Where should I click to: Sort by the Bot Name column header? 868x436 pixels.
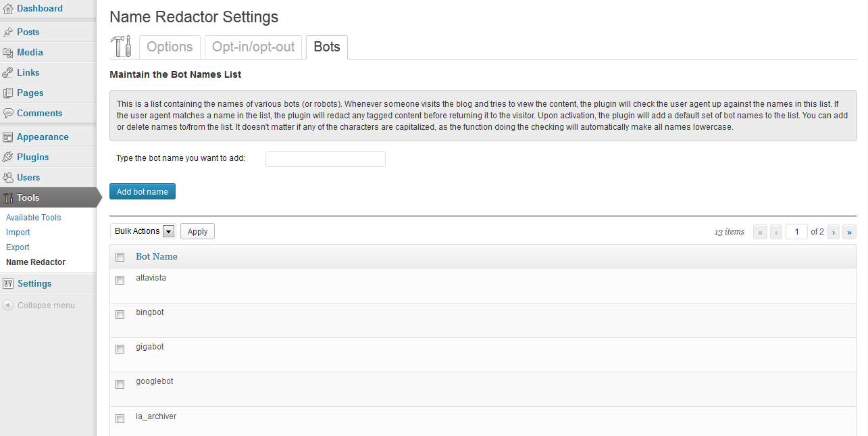tap(157, 256)
